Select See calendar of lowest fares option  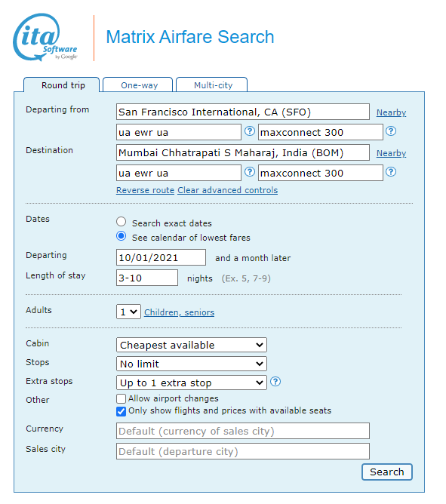pos(121,236)
